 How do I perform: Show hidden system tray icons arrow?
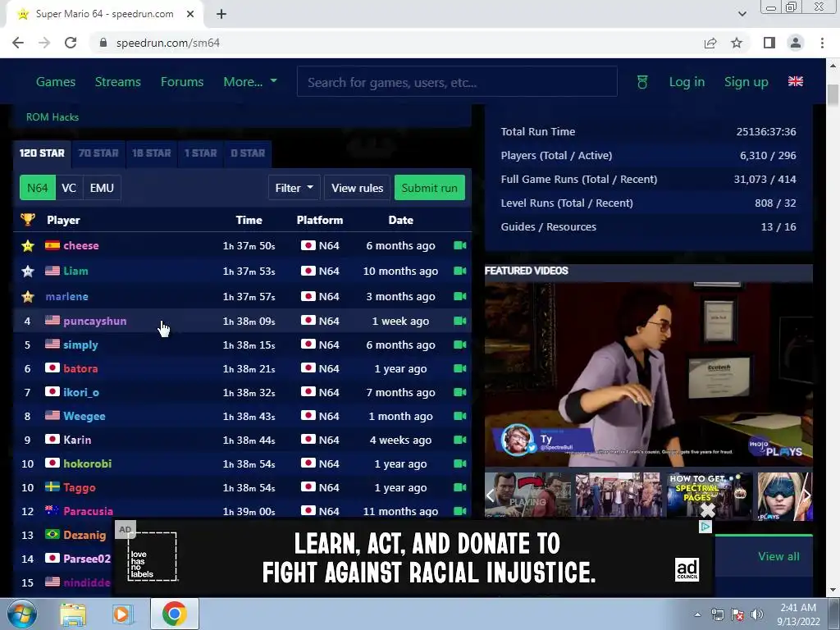click(697, 614)
